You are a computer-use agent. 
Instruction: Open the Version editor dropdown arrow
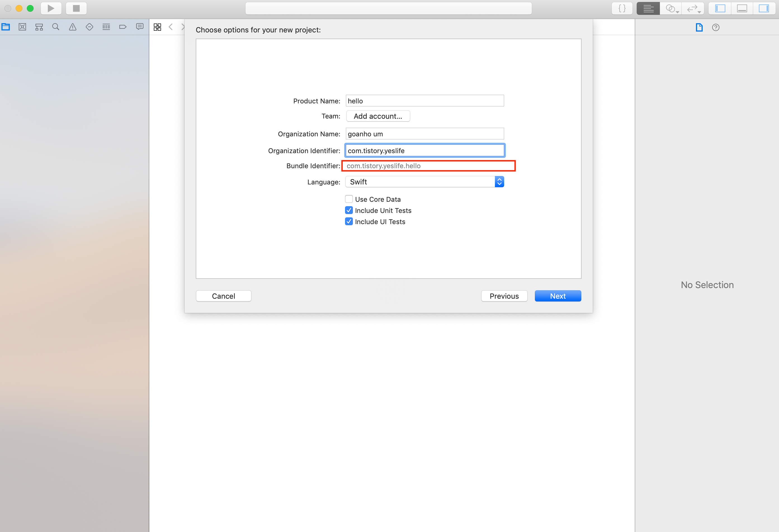699,12
